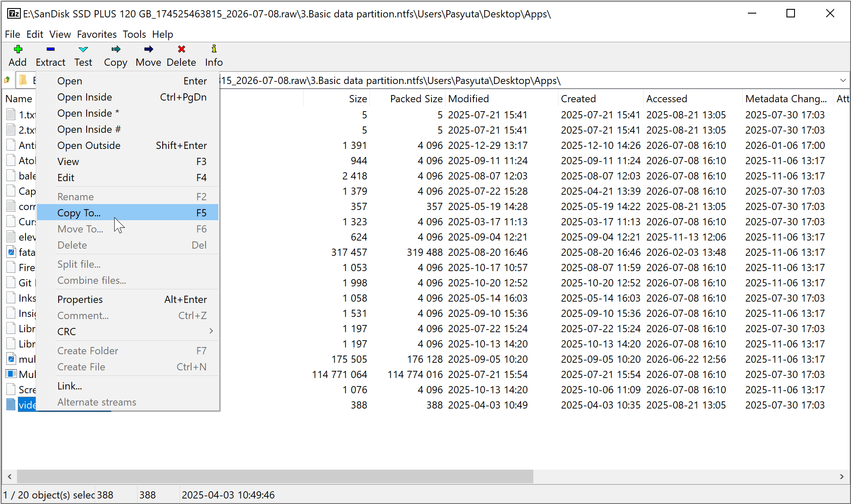Select the 1.txt file icon

[x=11, y=115]
